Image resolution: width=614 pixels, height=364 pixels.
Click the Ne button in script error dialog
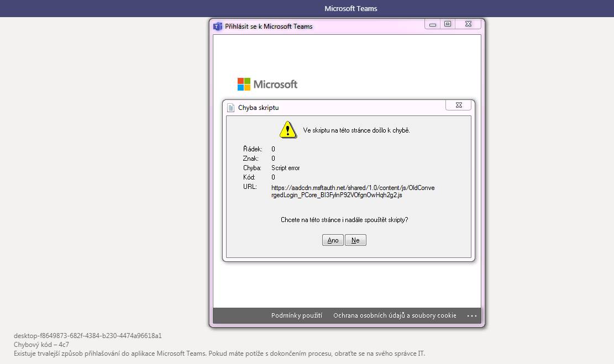point(355,240)
